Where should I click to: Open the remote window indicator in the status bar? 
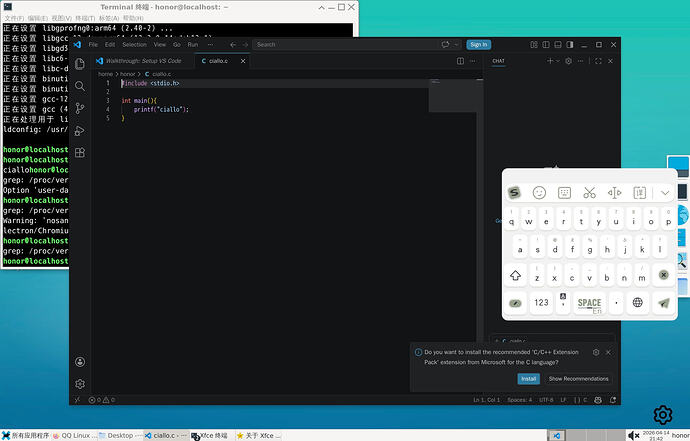pos(77,400)
